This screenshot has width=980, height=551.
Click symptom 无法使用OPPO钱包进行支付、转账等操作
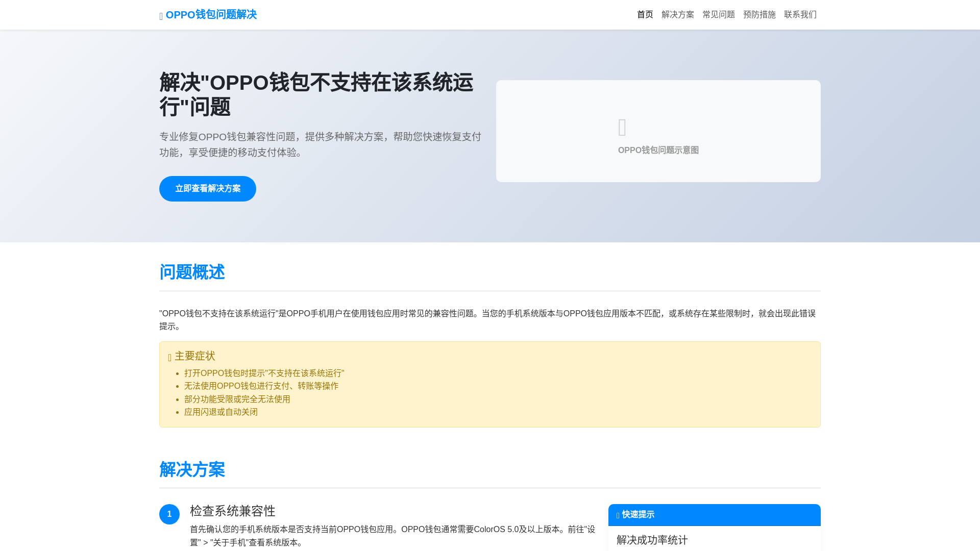261,386
